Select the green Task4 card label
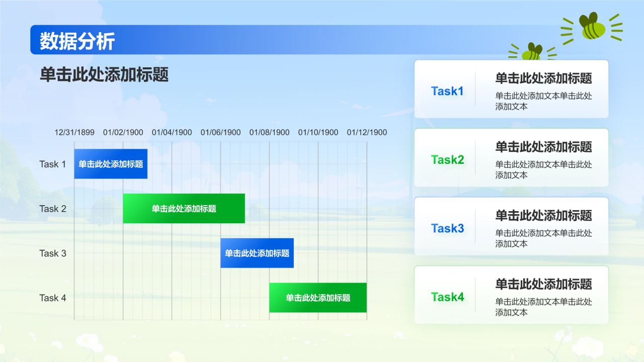Image resolution: width=644 pixels, height=362 pixels. click(447, 297)
